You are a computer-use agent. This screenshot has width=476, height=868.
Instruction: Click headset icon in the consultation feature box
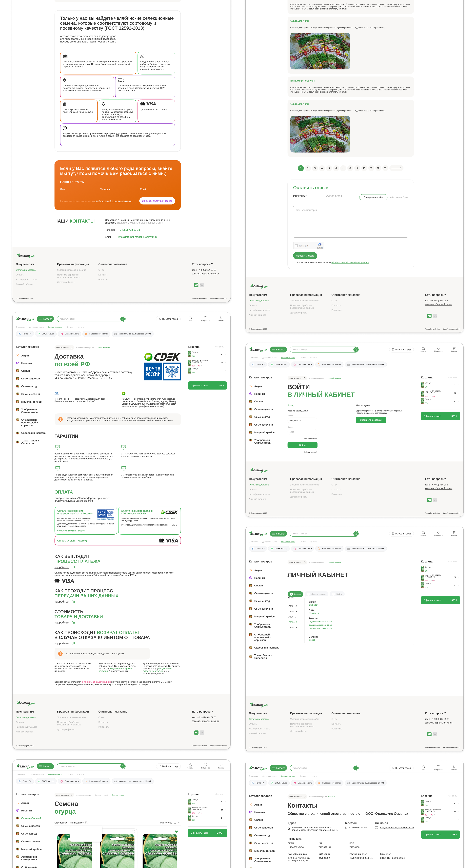coord(103,104)
